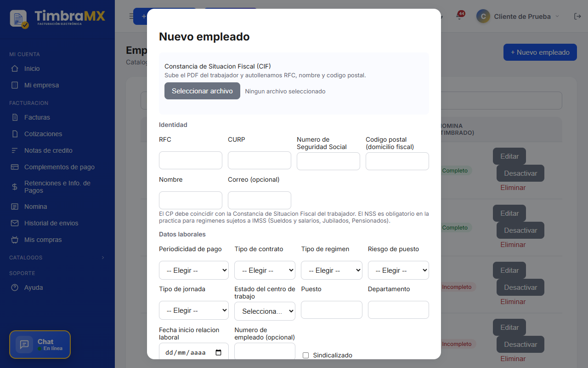The height and width of the screenshot is (368, 588).
Task: Click into the Puesto field
Action: click(x=332, y=310)
